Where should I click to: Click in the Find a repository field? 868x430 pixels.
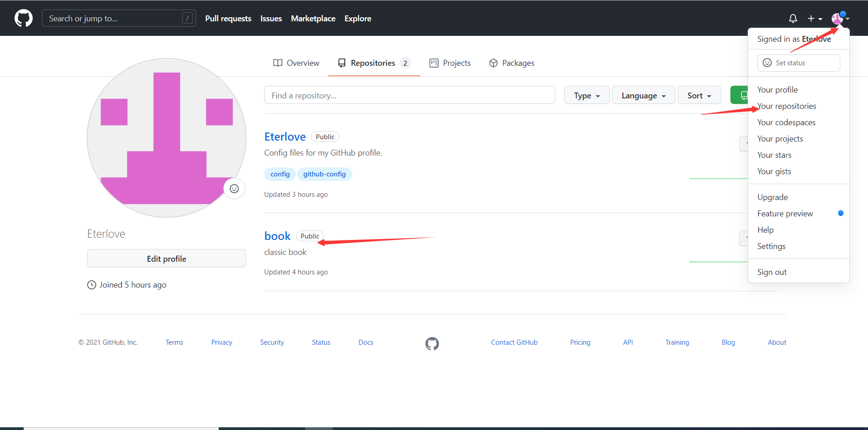[x=409, y=95]
